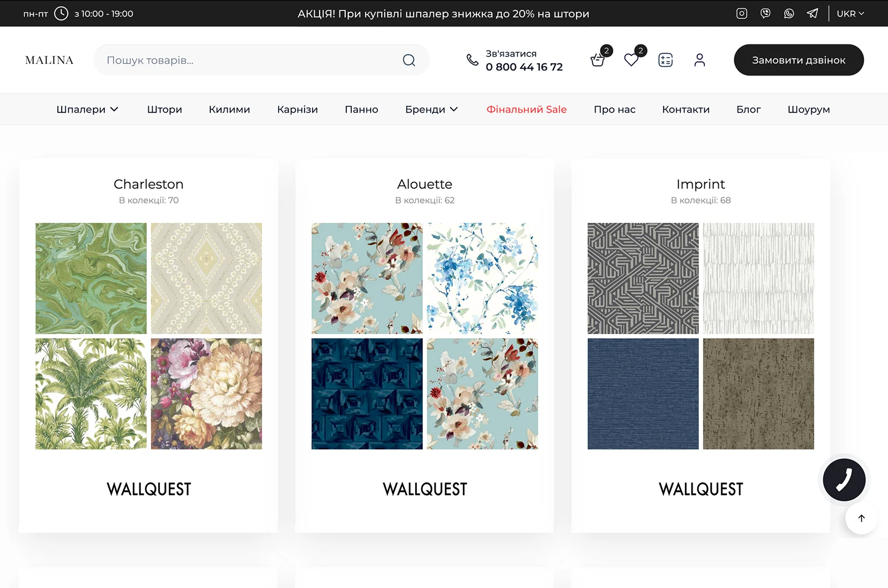Click the brown cork texture Imprint swatch
Image resolution: width=888 pixels, height=588 pixels.
point(759,394)
